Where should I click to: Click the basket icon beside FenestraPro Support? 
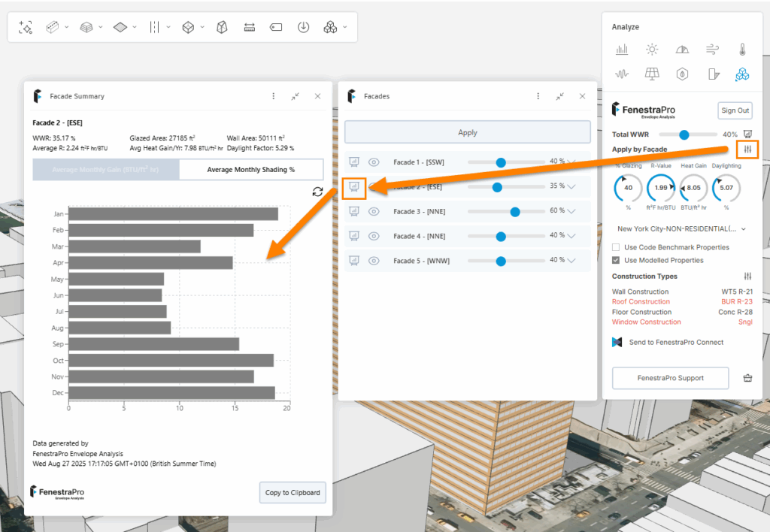[x=747, y=378]
